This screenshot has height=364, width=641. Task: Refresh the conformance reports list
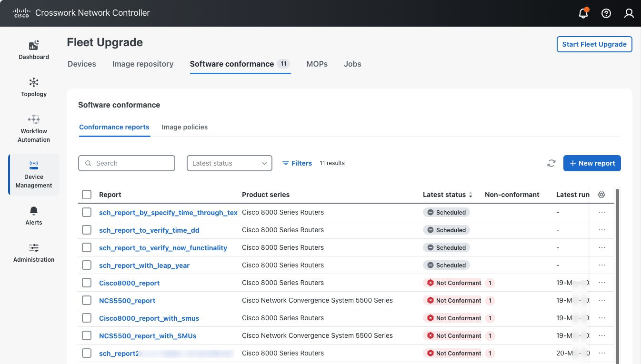(551, 163)
